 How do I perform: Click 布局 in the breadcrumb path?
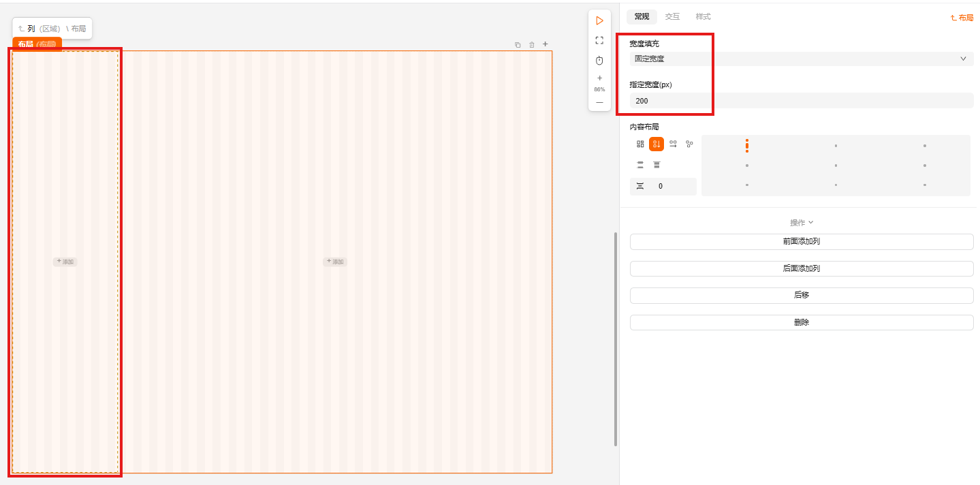coord(78,29)
